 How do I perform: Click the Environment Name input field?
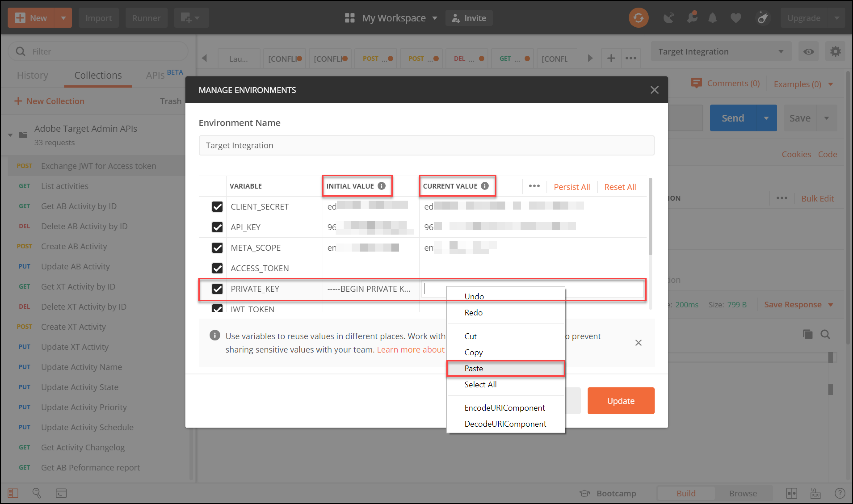[x=426, y=145]
